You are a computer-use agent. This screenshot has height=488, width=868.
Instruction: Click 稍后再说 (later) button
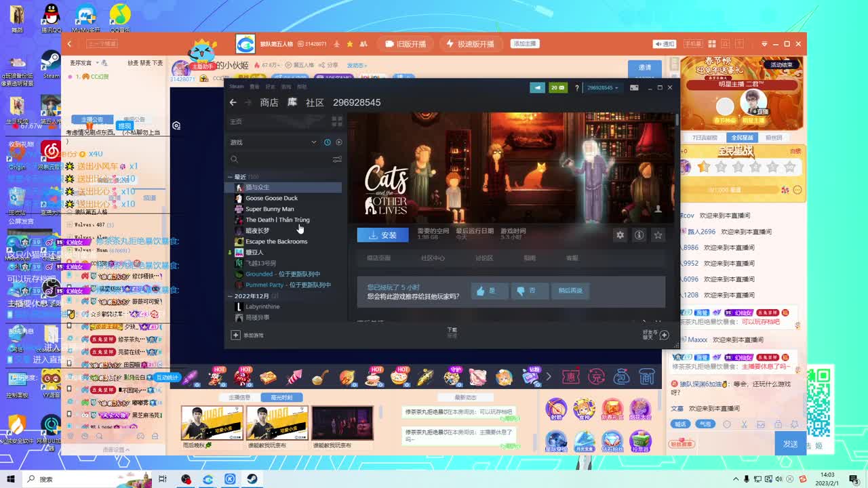point(570,291)
